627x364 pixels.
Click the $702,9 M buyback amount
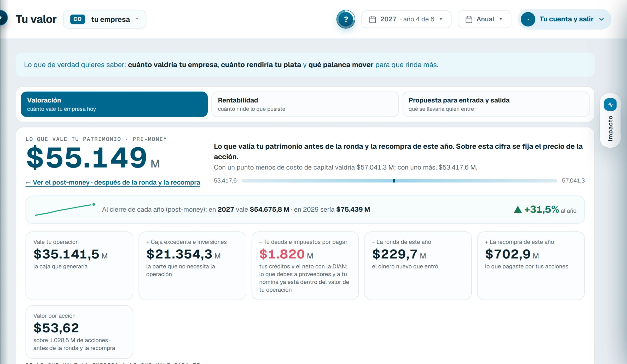click(x=512, y=254)
